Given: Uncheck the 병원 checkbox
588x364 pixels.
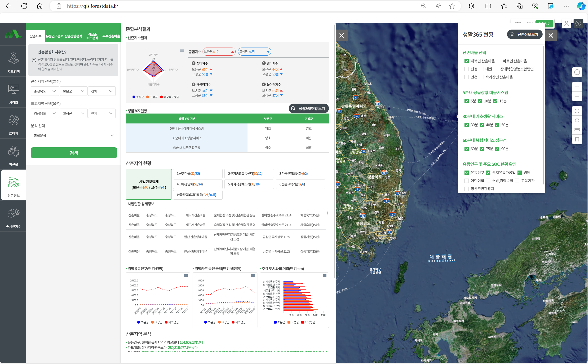Looking at the screenshot, I should 520,173.
